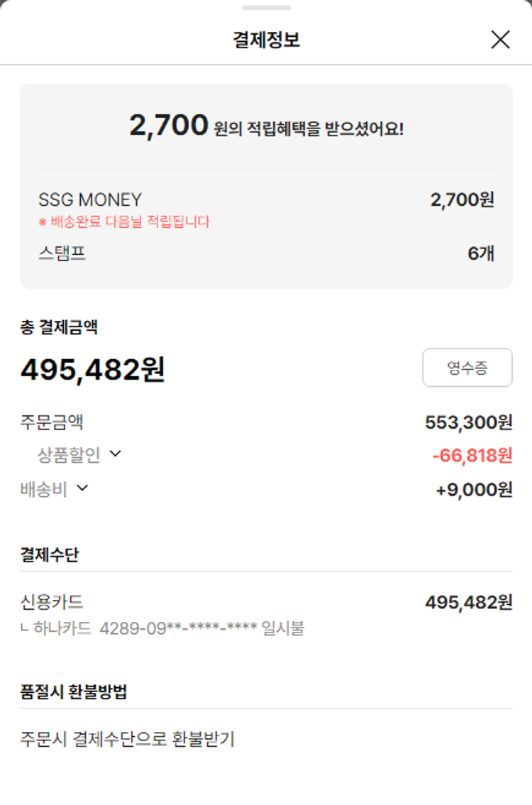Click the 배송비 label text

pyautogui.click(x=44, y=489)
